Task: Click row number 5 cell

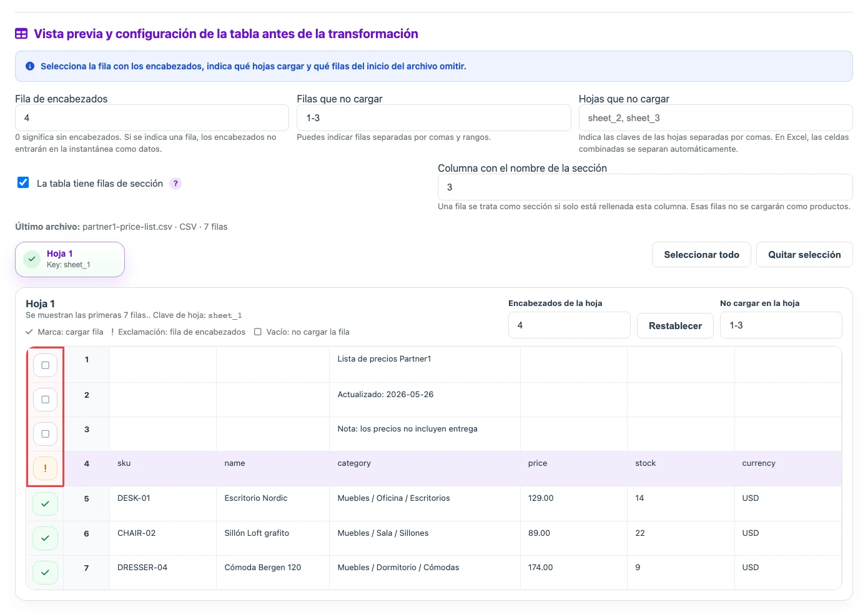Action: (x=87, y=503)
